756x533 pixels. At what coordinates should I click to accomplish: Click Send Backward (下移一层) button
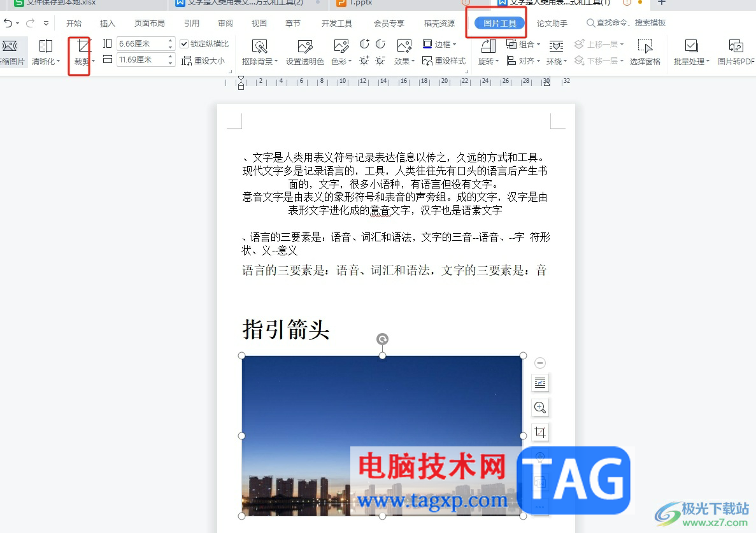[x=599, y=60]
